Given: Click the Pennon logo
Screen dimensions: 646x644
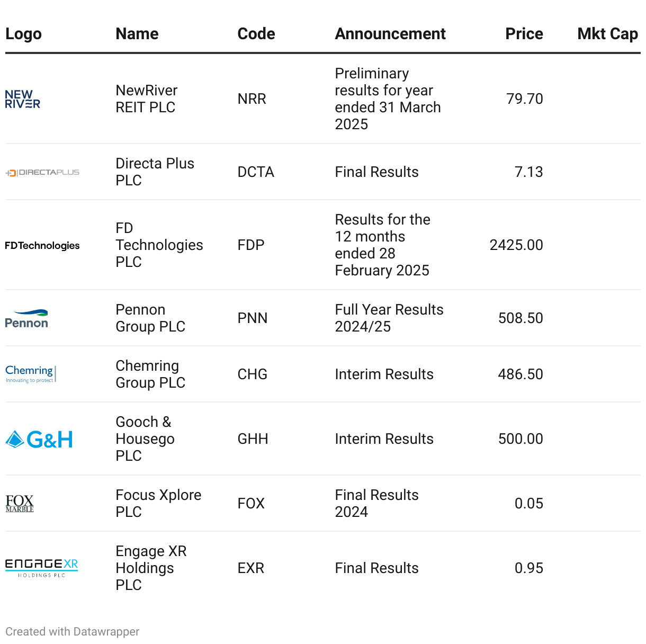Looking at the screenshot, I should tap(26, 319).
